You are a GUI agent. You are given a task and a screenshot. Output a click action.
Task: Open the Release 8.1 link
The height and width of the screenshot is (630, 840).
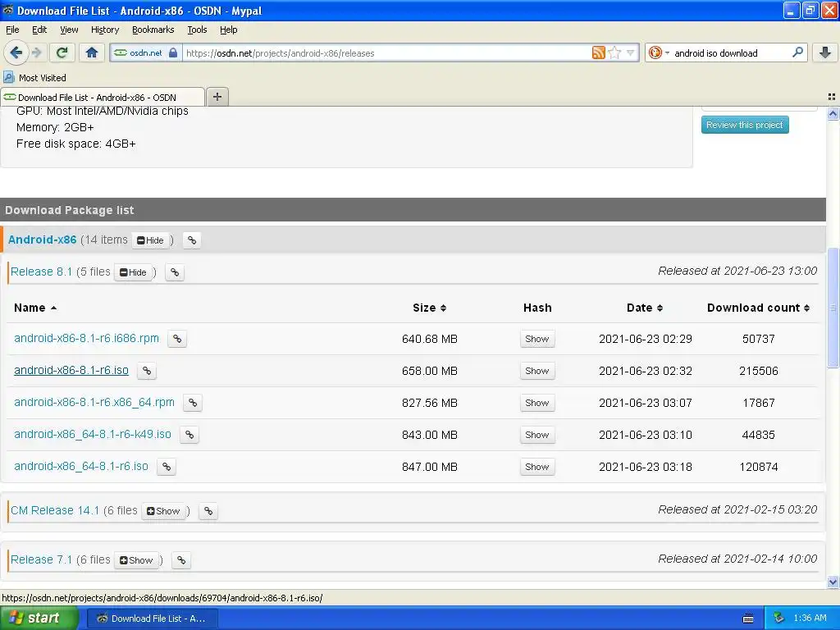tap(41, 272)
